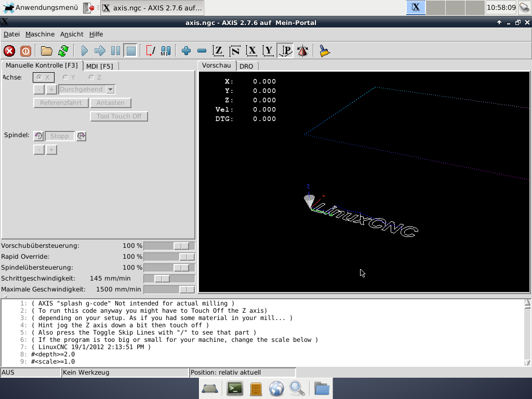The image size is (532, 399).
Task: Switch to Vorschau tab
Action: point(217,65)
